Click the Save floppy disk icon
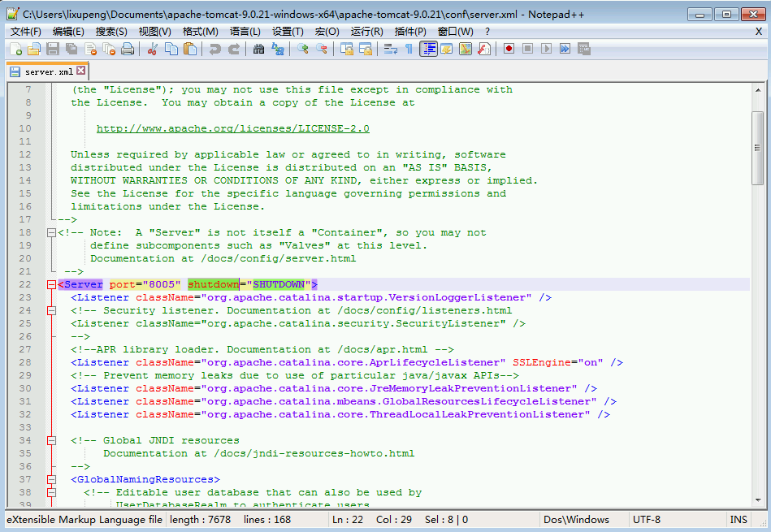This screenshot has height=532, width=771. (53, 49)
